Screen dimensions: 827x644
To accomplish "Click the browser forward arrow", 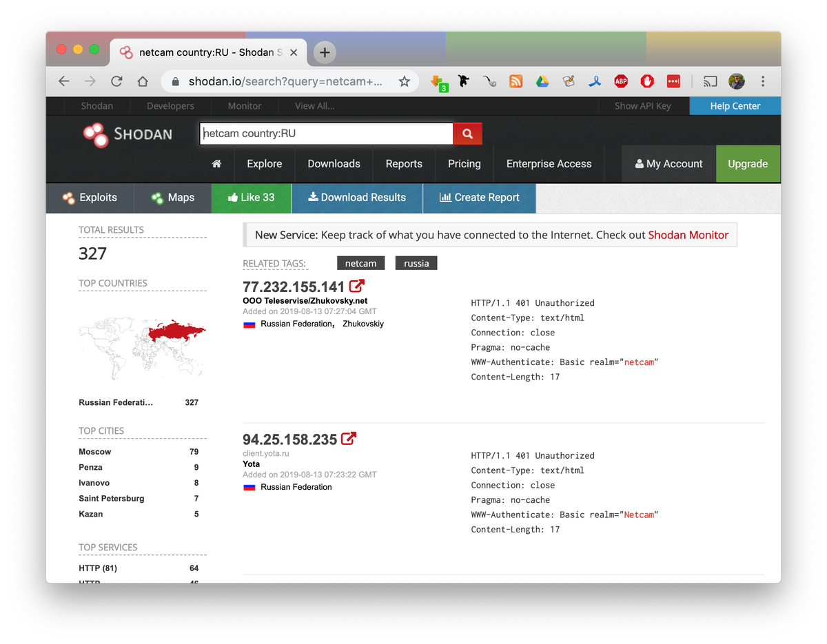I will coord(90,81).
